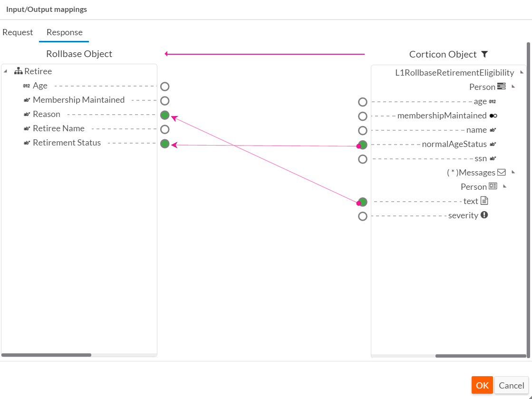Select the Age mapping connector circle
Screen dimensions: 532x399
(164, 87)
